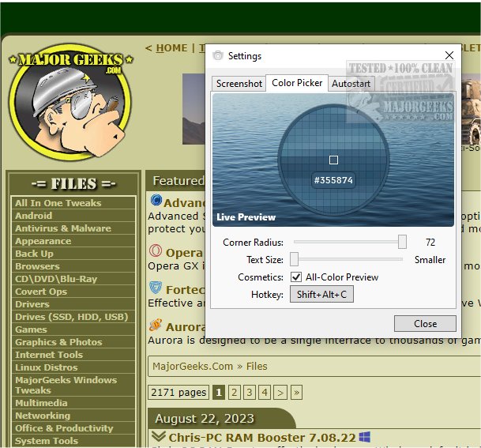Select the Color Picker tab
This screenshot has width=481, height=448.
297,83
